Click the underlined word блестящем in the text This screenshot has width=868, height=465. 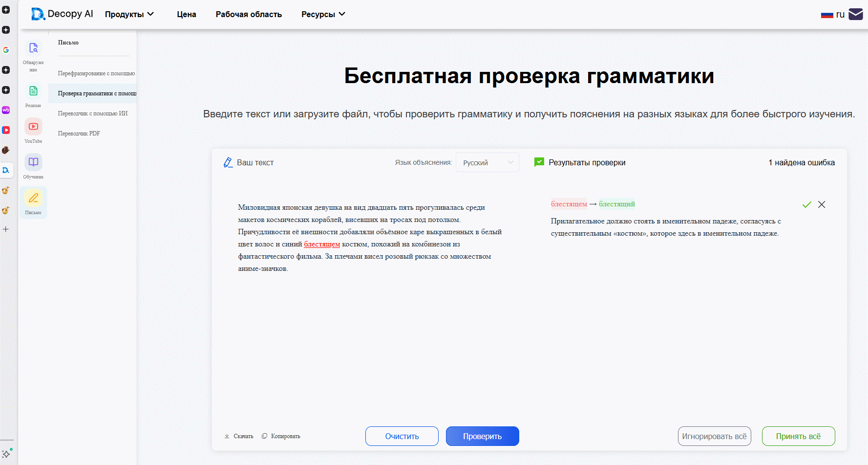(321, 244)
